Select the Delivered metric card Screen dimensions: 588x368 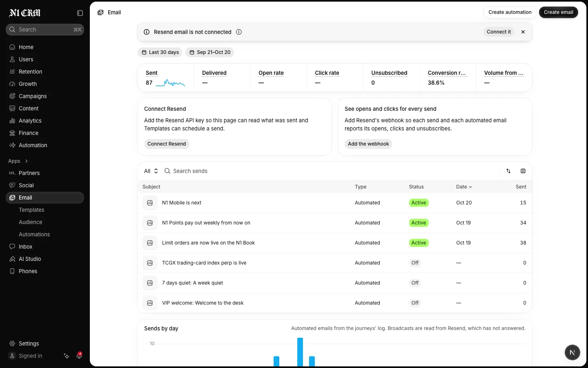point(222,78)
